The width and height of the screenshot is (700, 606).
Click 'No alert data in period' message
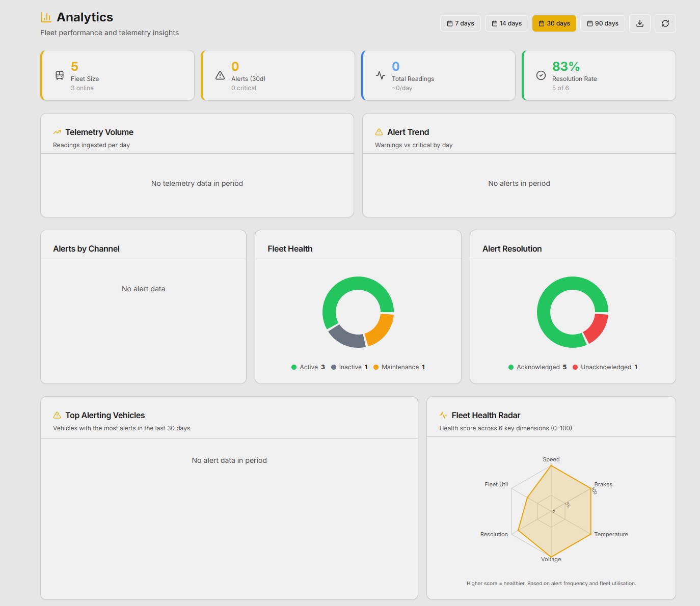coord(229,460)
